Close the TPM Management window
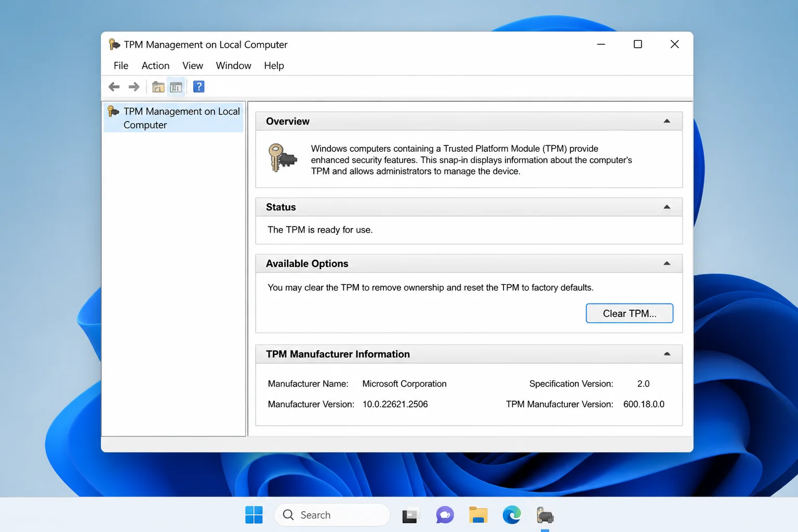The image size is (798, 532). point(674,44)
